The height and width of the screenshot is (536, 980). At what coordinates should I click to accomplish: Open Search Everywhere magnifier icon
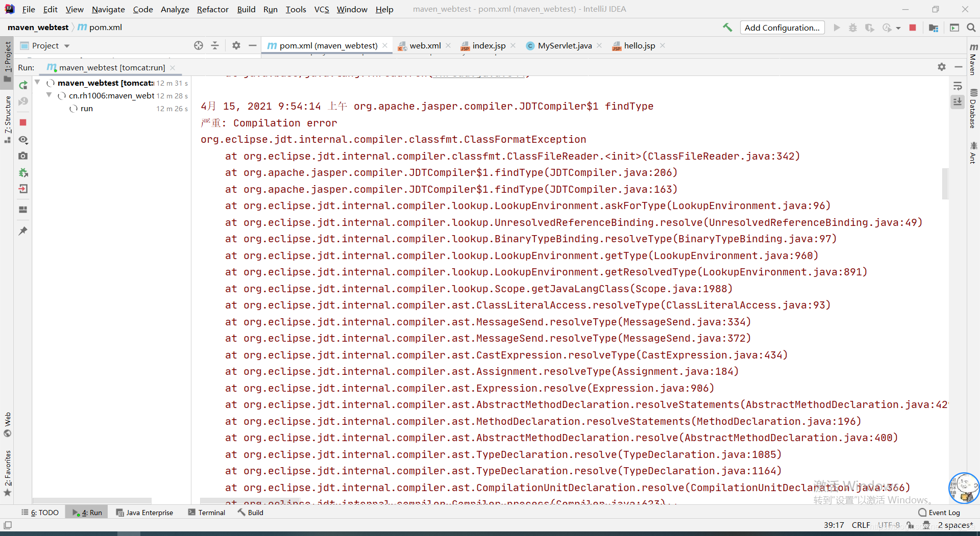[x=971, y=28]
